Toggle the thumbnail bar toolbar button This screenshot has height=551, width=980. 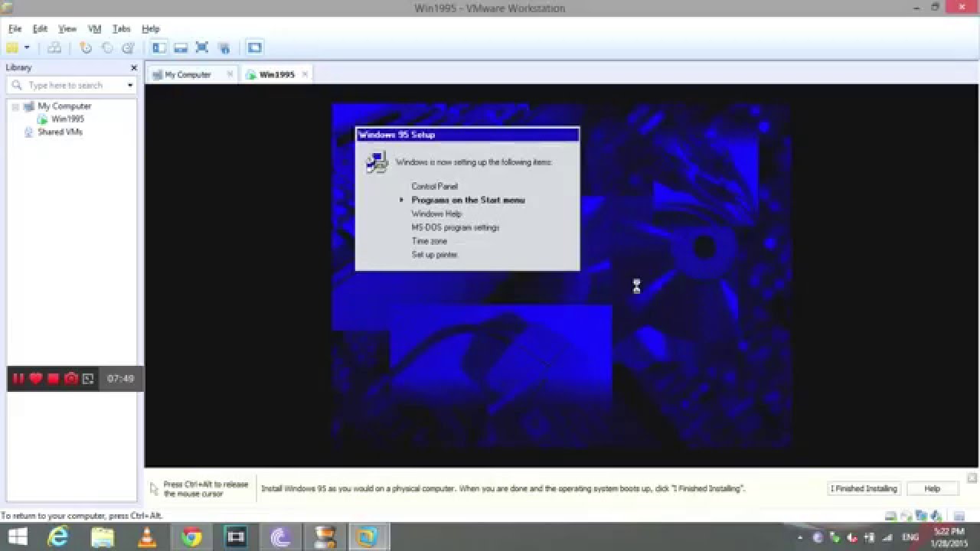pos(181,47)
